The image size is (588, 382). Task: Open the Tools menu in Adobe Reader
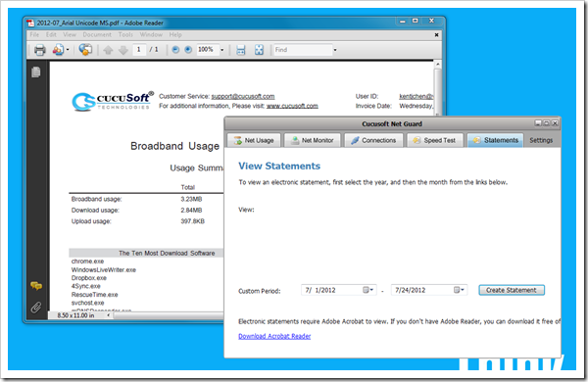(125, 34)
